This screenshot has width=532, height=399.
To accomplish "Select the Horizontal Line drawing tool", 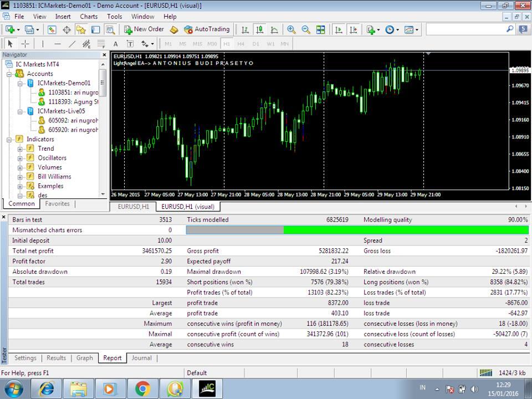I will pyautogui.click(x=58, y=44).
